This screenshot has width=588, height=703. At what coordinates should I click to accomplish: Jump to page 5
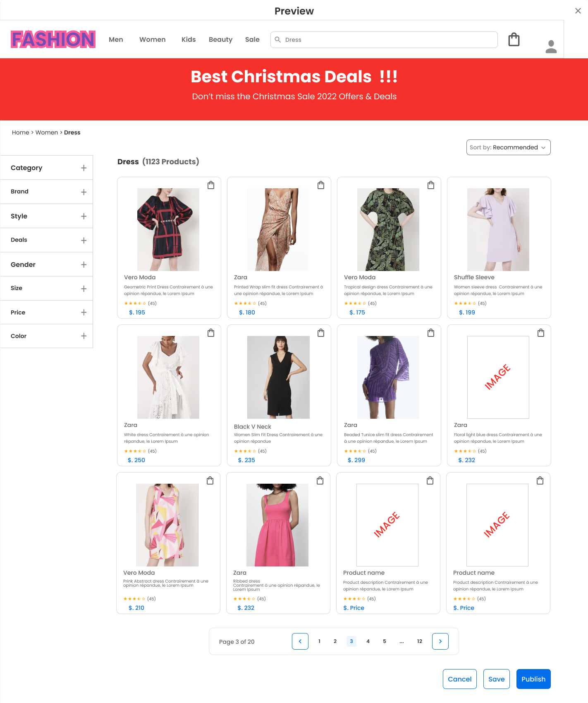385,641
